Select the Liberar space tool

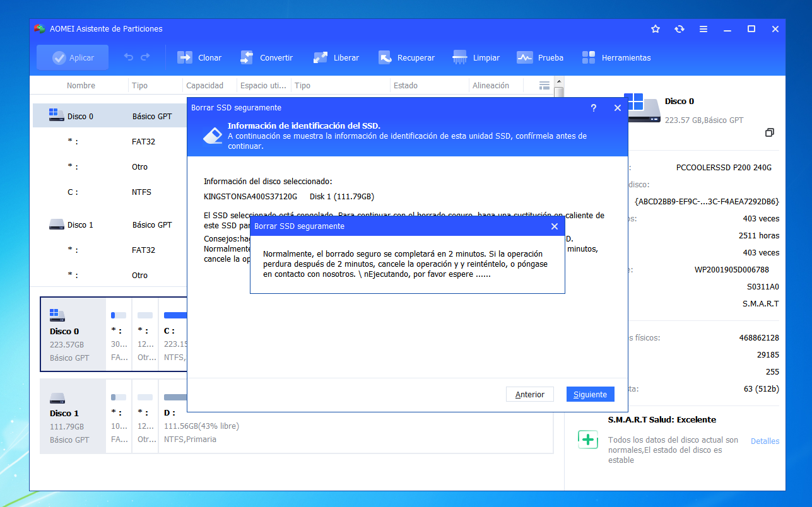tap(321, 57)
